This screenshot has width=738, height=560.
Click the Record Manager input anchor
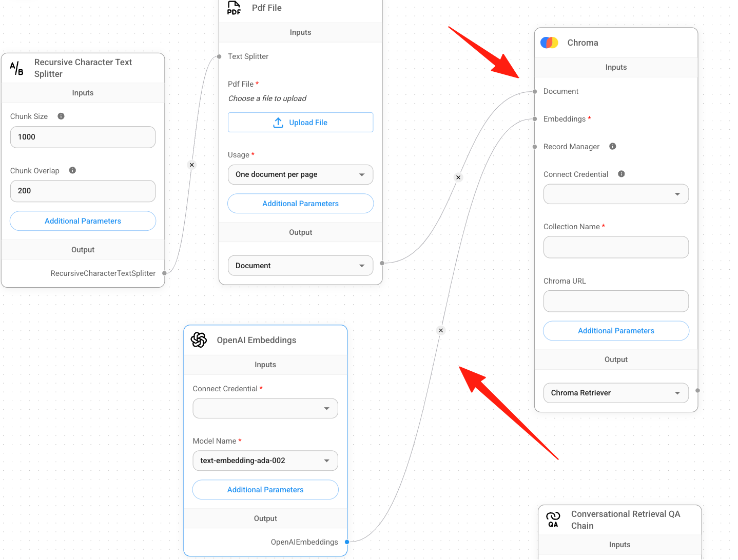[x=535, y=147]
